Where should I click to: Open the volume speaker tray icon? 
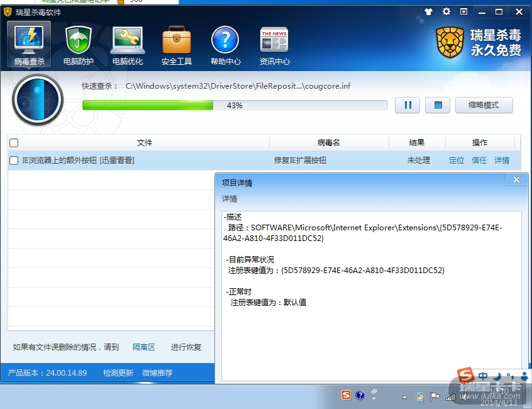pyautogui.click(x=464, y=397)
